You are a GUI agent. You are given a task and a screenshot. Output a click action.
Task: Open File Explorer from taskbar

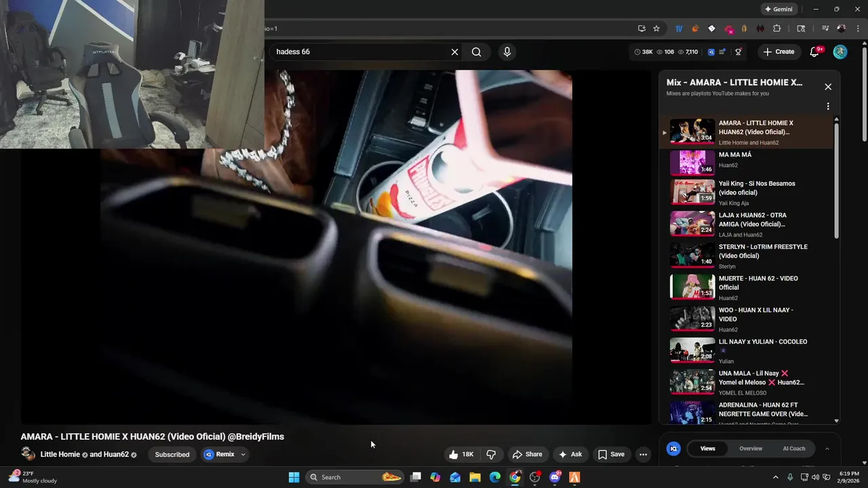coord(475,477)
